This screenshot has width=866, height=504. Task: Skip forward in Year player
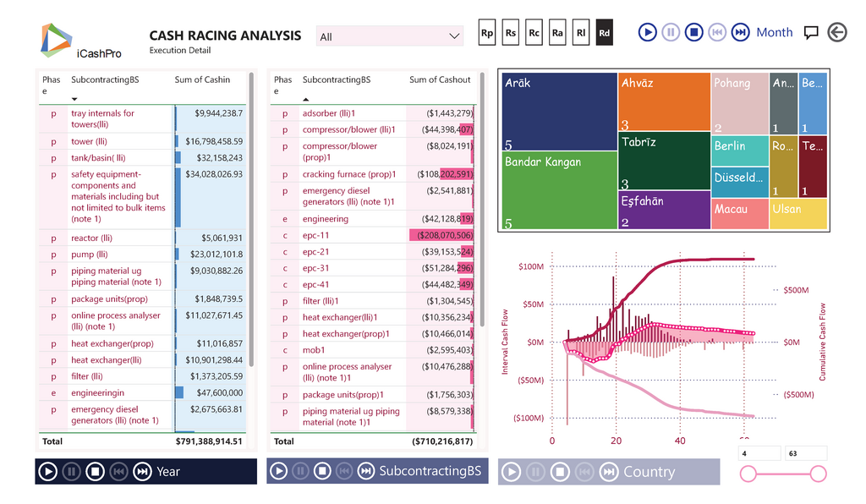(x=142, y=472)
